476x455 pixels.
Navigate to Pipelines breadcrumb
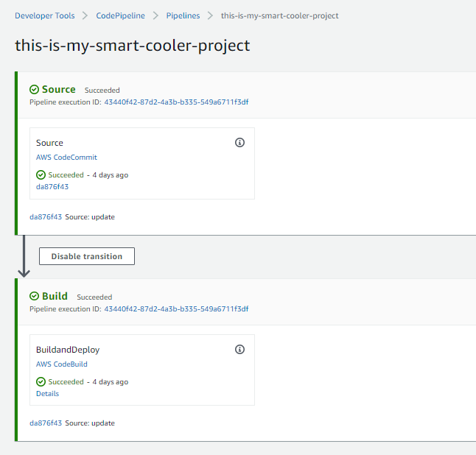point(183,15)
